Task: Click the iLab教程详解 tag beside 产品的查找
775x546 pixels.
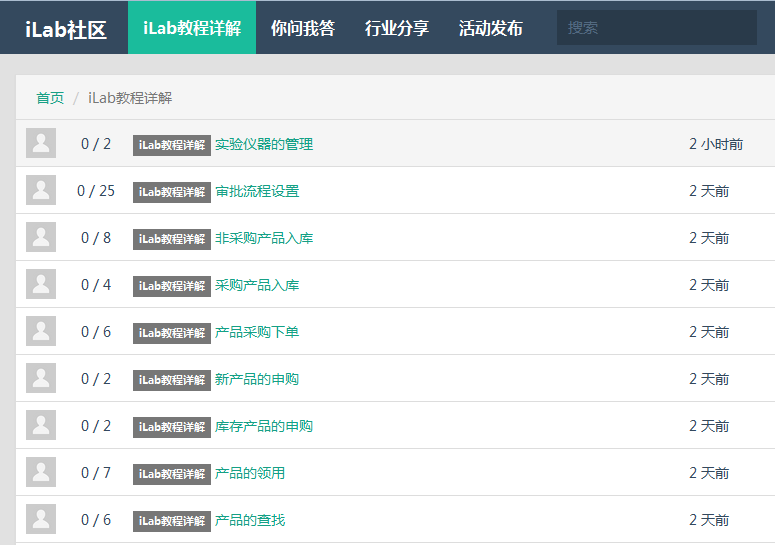Action: [172, 520]
